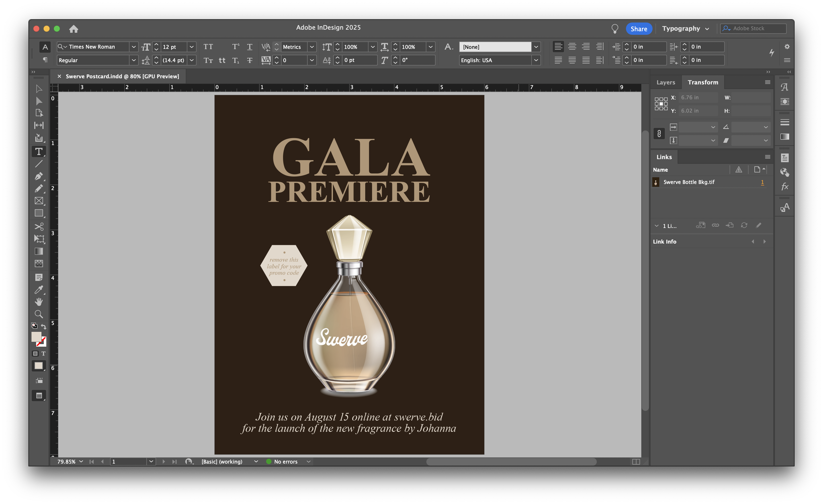Toggle Superscript formatting
This screenshot has height=504, width=823.
click(x=235, y=46)
